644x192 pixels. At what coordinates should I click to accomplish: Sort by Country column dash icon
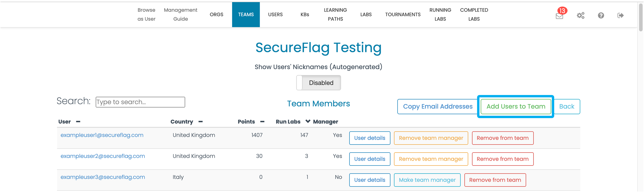point(200,122)
